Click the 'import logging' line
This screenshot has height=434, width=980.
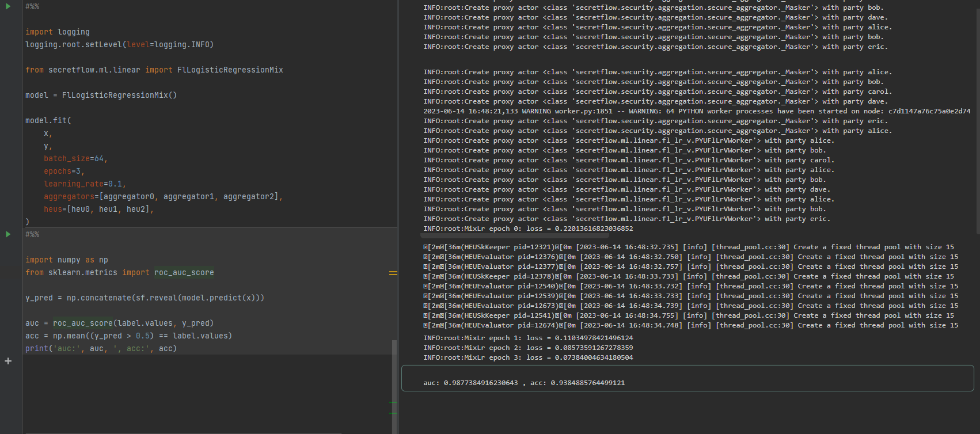[x=58, y=32]
